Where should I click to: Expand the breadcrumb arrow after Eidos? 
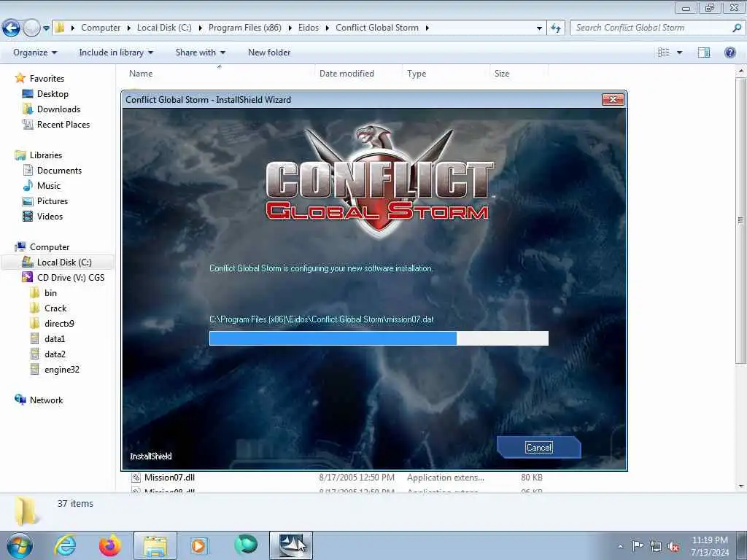(x=328, y=28)
